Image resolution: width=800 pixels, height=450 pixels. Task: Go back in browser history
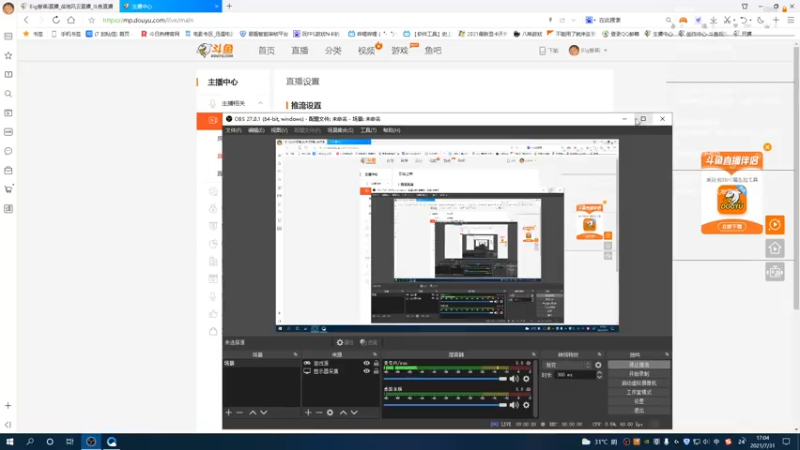[x=26, y=20]
